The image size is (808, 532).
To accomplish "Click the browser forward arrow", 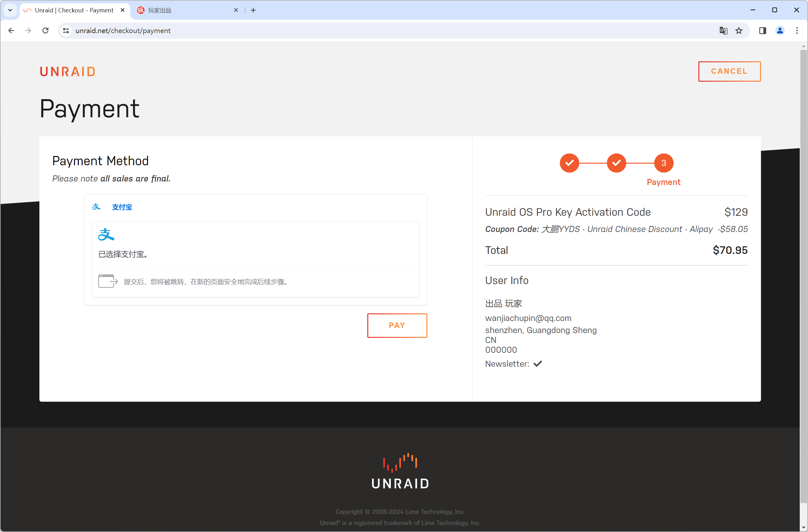I will coord(28,31).
